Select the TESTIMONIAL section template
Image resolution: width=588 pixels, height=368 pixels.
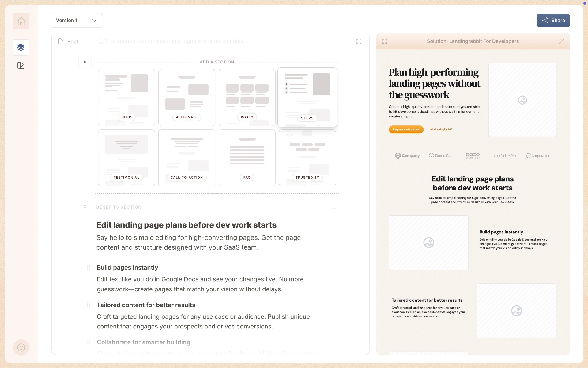[126, 157]
